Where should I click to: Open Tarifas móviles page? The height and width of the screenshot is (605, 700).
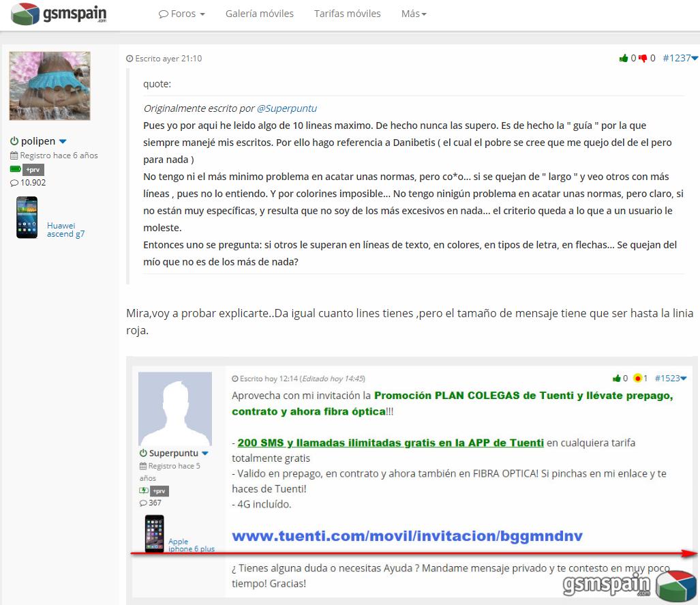[x=348, y=14]
